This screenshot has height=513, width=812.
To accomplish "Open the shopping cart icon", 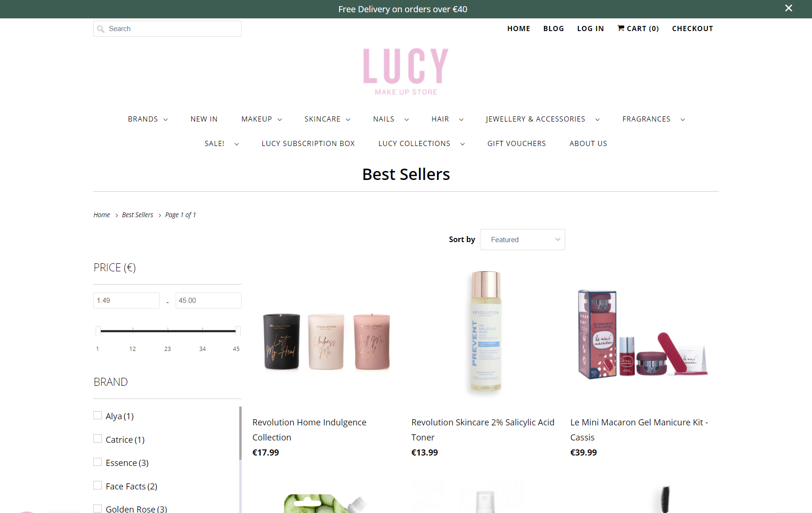I will pyautogui.click(x=621, y=28).
